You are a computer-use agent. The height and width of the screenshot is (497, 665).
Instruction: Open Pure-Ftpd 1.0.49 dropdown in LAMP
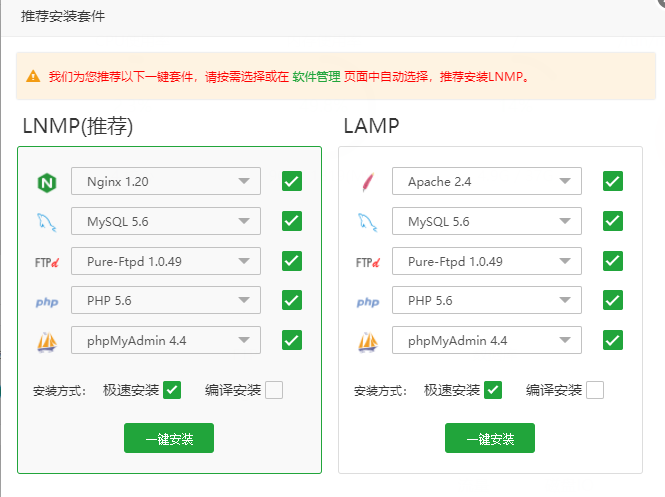pyautogui.click(x=487, y=261)
